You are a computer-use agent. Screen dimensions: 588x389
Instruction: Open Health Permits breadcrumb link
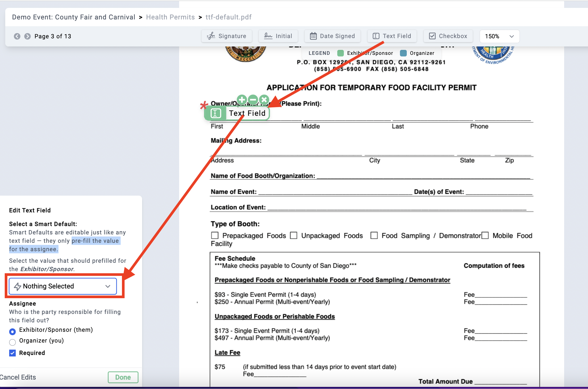170,17
